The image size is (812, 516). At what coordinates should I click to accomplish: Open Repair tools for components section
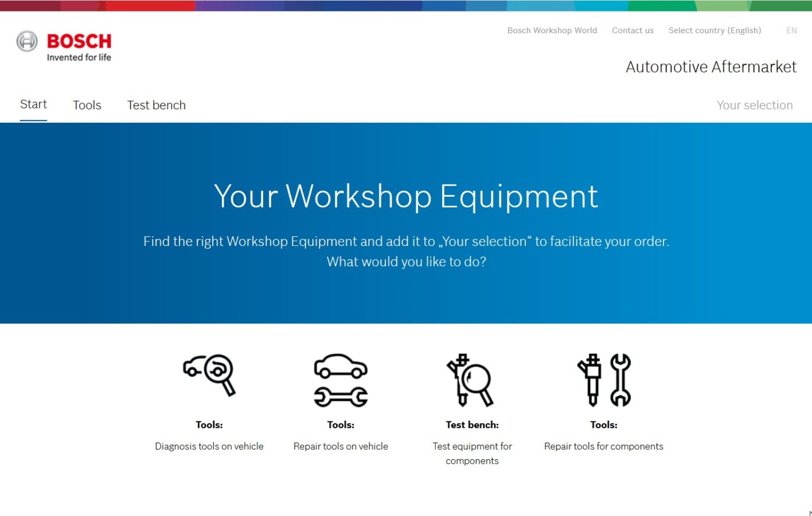point(603,378)
